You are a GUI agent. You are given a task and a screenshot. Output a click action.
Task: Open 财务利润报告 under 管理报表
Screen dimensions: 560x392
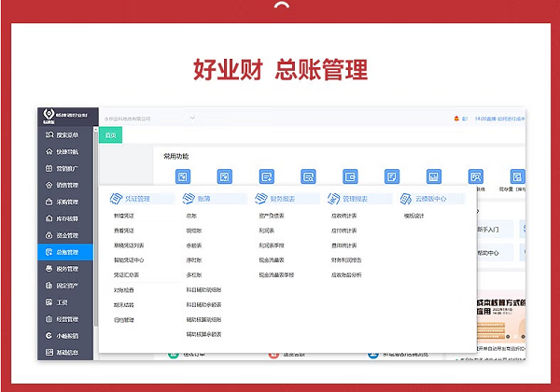[346, 260]
